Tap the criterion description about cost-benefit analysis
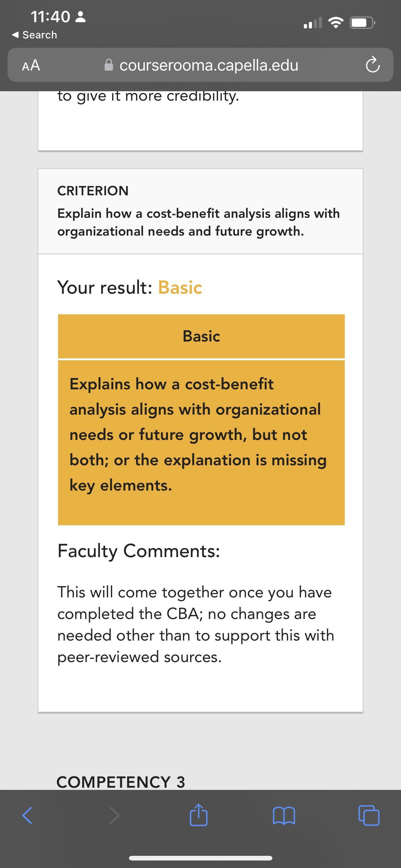The height and width of the screenshot is (868, 401). (199, 222)
